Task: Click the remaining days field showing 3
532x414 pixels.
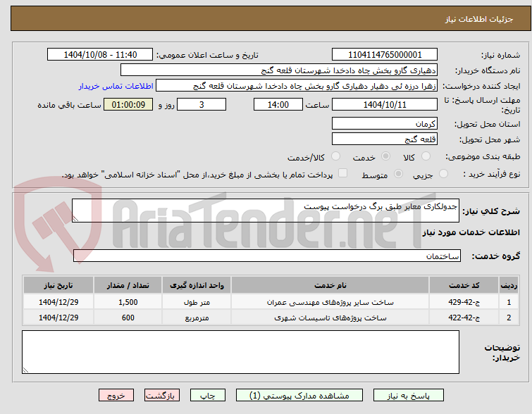Action: [202, 104]
